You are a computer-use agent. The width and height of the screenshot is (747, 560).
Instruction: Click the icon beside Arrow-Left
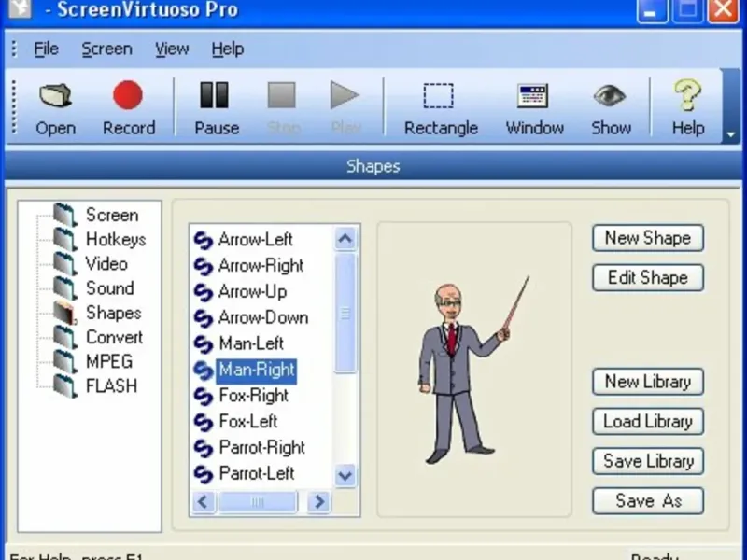click(204, 241)
